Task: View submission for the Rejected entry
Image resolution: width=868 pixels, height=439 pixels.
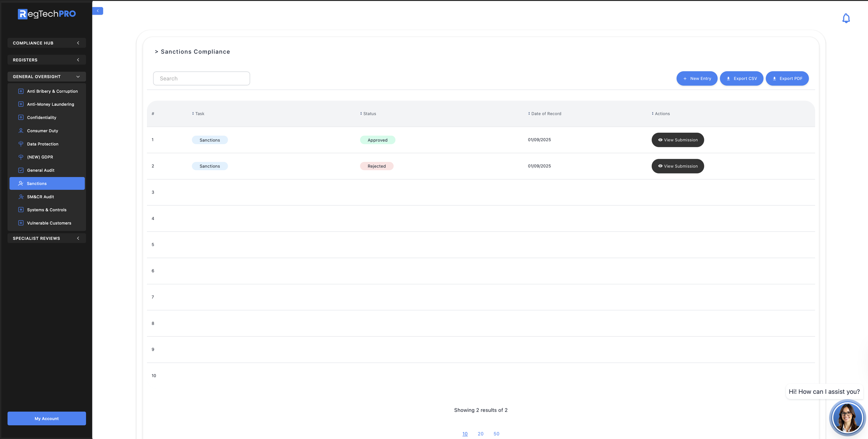Action: pyautogui.click(x=677, y=166)
